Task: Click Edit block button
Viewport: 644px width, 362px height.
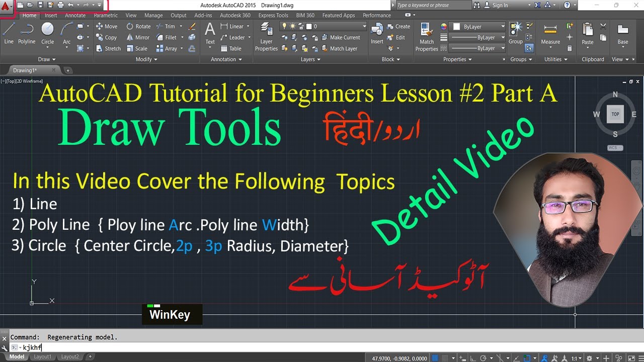Action: pyautogui.click(x=396, y=37)
